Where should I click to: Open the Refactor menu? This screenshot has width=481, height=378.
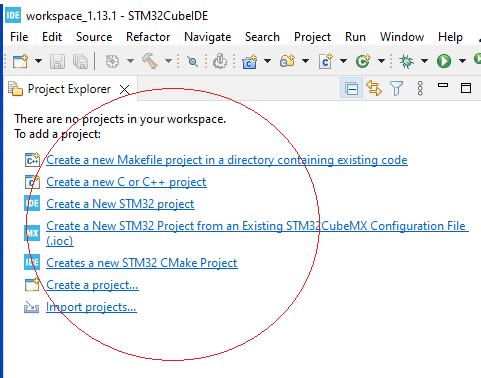(148, 37)
